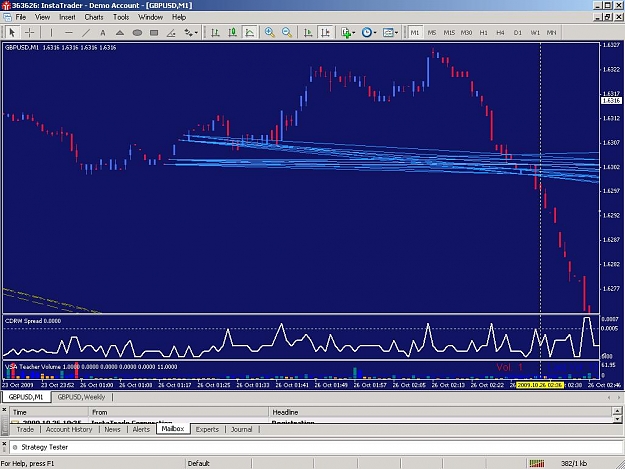Image resolution: width=625 pixels, height=469 pixels.
Task: Switch to line chart view
Action: pos(250,33)
